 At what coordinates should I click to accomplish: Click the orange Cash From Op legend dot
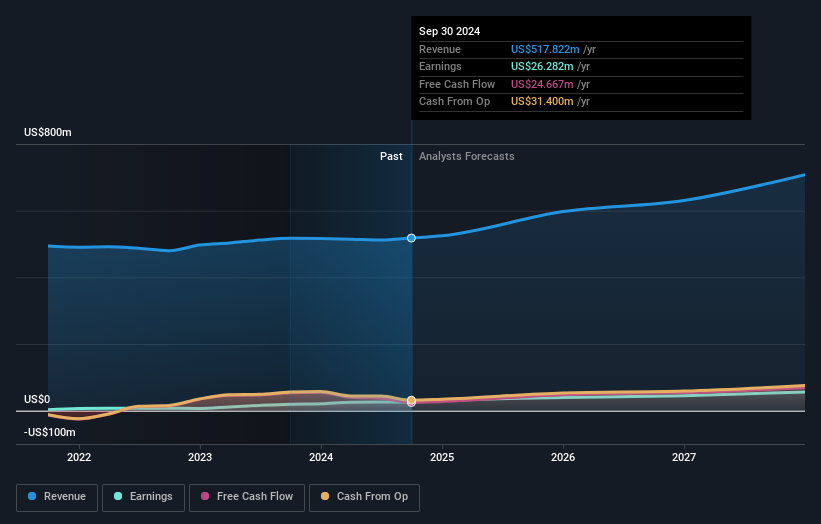tap(325, 496)
